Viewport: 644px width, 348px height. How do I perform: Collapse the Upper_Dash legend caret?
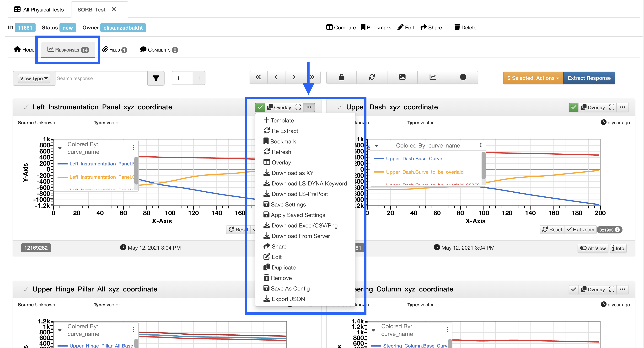click(376, 146)
